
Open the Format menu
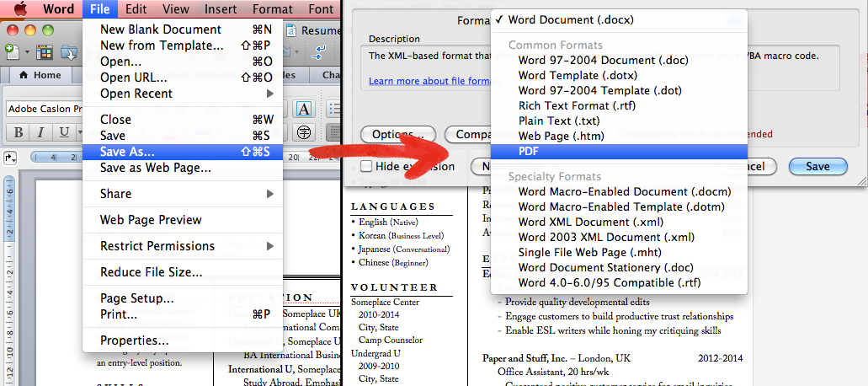click(x=273, y=8)
